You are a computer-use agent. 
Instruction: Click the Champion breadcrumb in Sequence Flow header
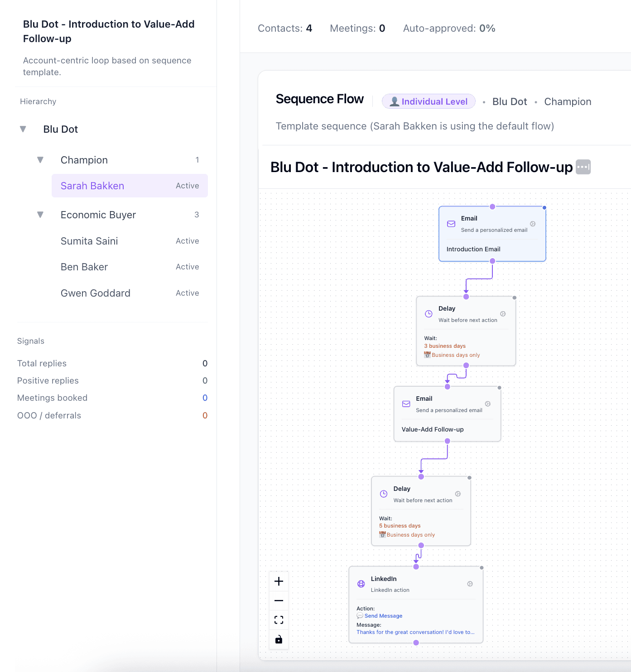tap(568, 101)
